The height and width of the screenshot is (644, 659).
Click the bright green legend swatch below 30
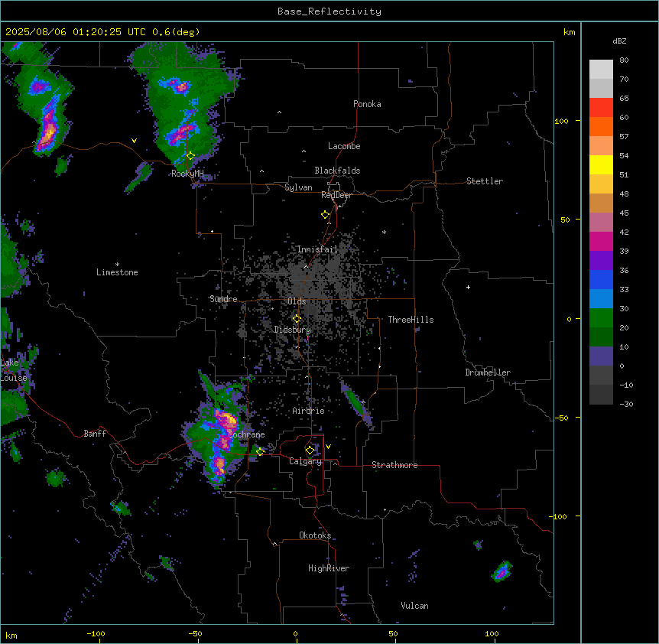coord(601,318)
